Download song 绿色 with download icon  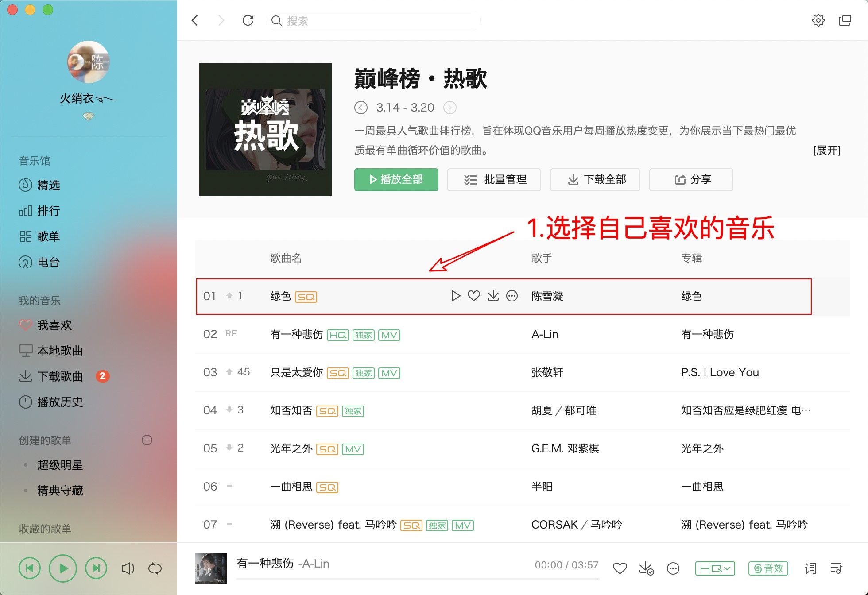pos(493,296)
